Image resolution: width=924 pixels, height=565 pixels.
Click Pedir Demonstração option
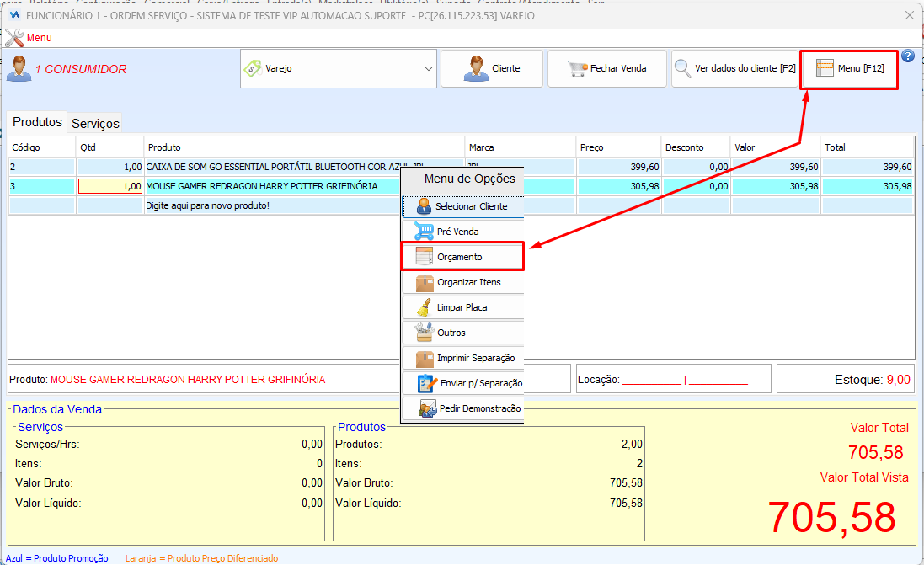pos(463,408)
